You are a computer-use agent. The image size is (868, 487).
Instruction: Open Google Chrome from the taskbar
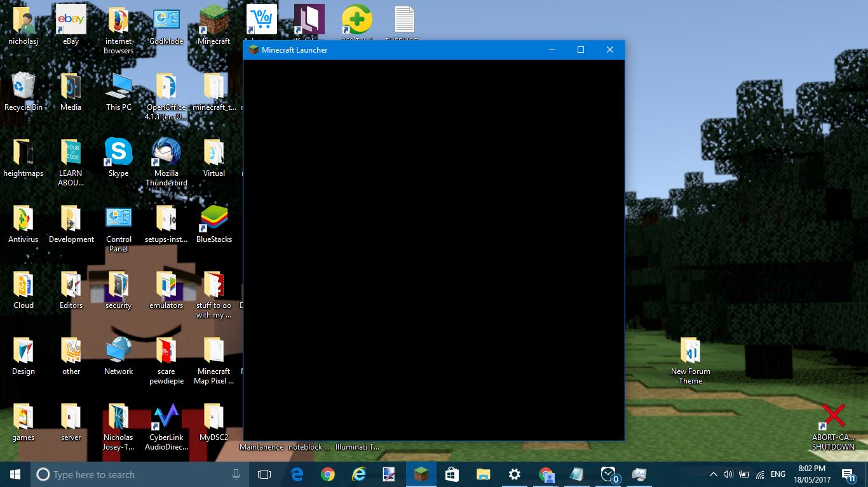pyautogui.click(x=328, y=474)
